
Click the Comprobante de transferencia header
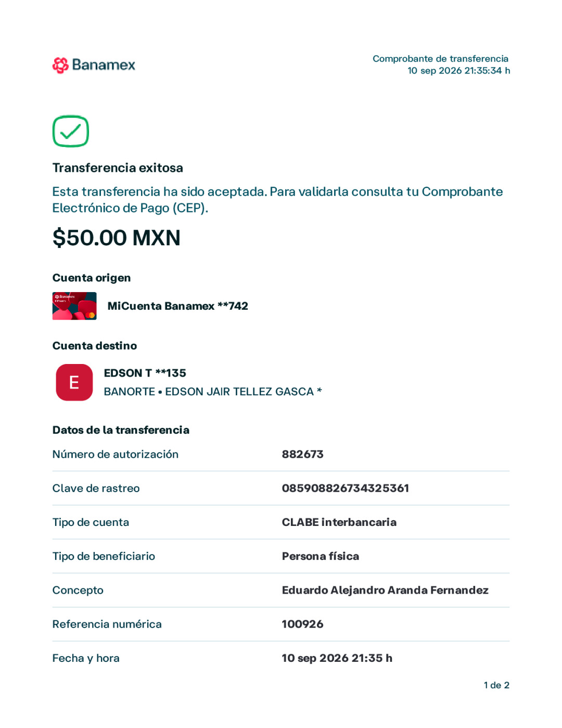440,59
